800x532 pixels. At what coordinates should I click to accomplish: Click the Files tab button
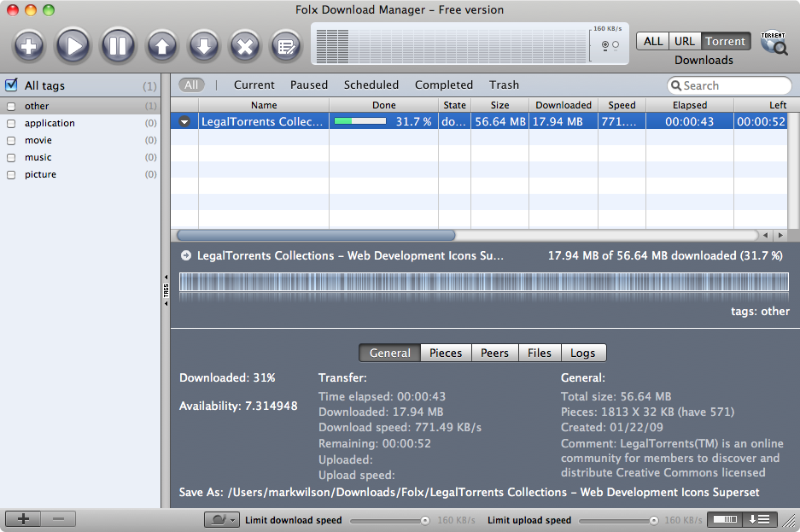(539, 353)
